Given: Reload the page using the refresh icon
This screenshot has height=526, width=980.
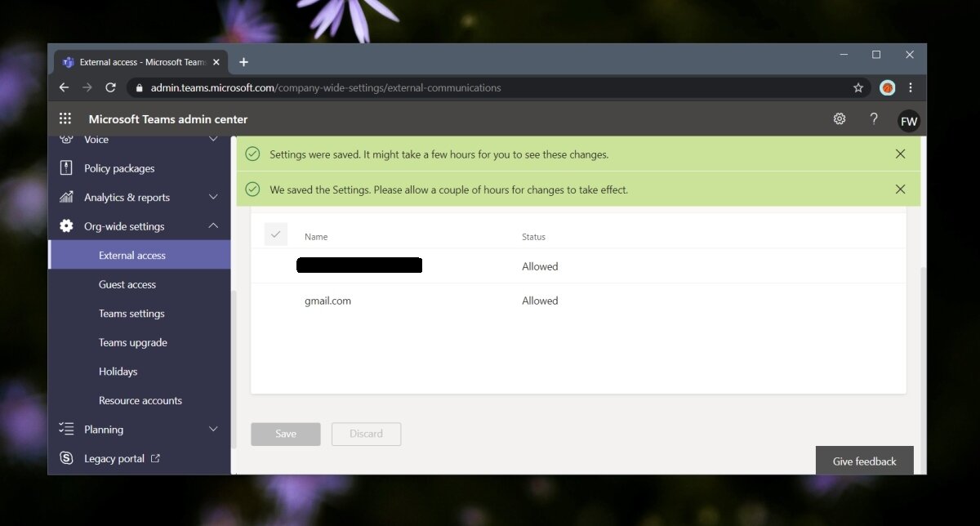Looking at the screenshot, I should point(111,87).
